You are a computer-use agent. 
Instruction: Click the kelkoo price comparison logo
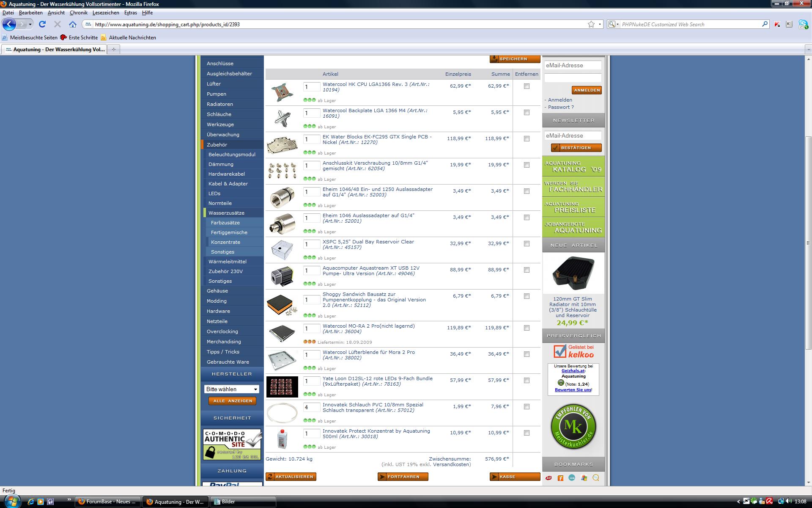click(x=573, y=351)
